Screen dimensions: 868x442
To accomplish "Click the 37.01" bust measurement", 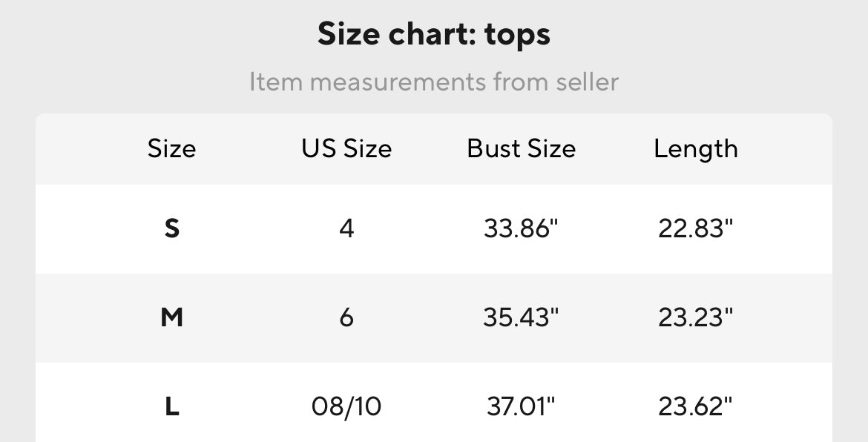I will [521, 406].
